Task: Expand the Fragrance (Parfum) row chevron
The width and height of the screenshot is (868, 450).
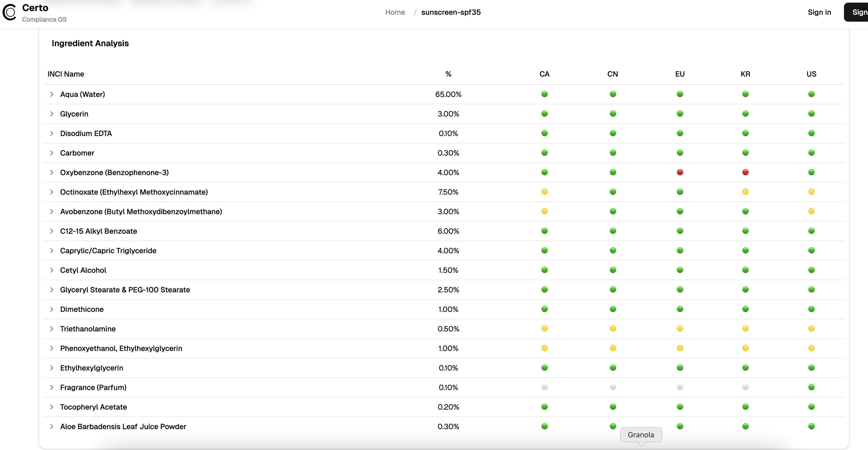Action: pos(51,388)
